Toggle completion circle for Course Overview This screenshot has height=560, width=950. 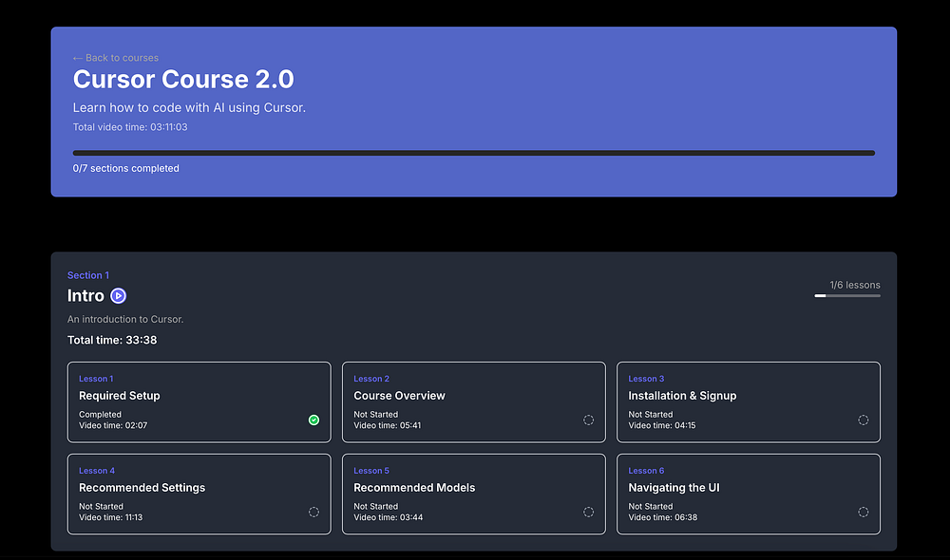(588, 420)
